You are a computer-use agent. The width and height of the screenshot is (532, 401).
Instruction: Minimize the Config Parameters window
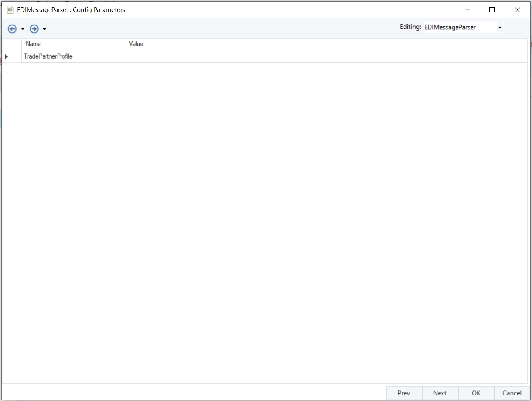point(467,10)
